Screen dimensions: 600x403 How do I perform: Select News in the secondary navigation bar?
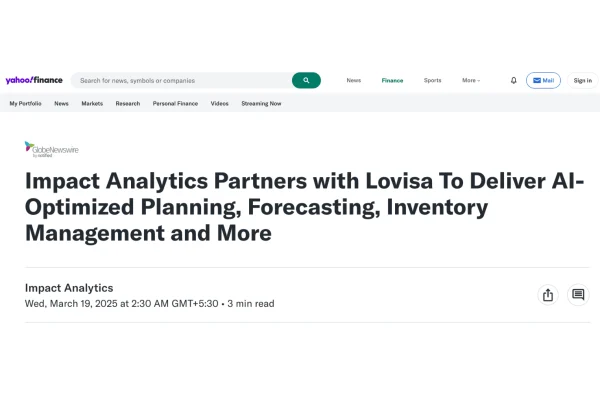(x=61, y=103)
